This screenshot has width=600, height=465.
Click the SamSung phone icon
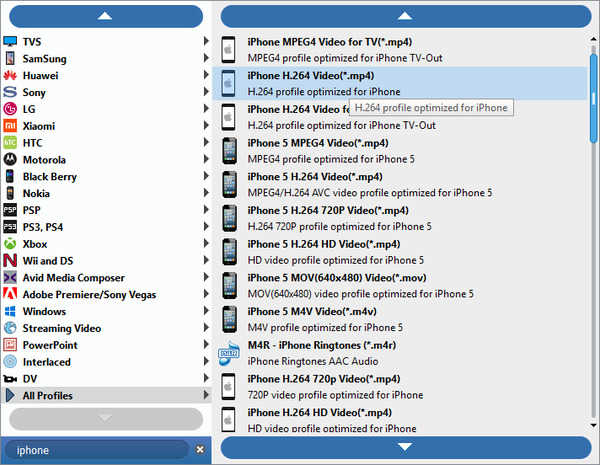point(10,59)
